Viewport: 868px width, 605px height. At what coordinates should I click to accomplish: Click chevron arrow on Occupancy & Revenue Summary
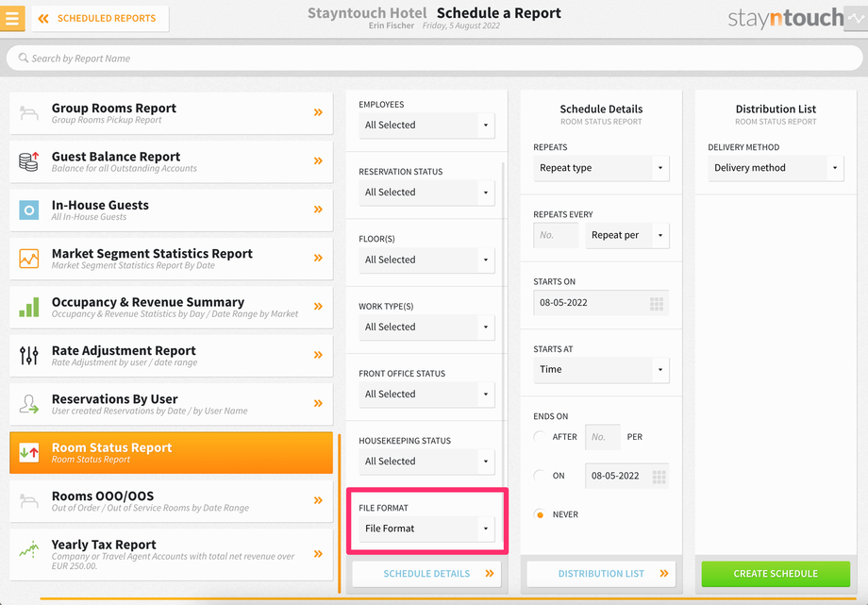(x=318, y=307)
